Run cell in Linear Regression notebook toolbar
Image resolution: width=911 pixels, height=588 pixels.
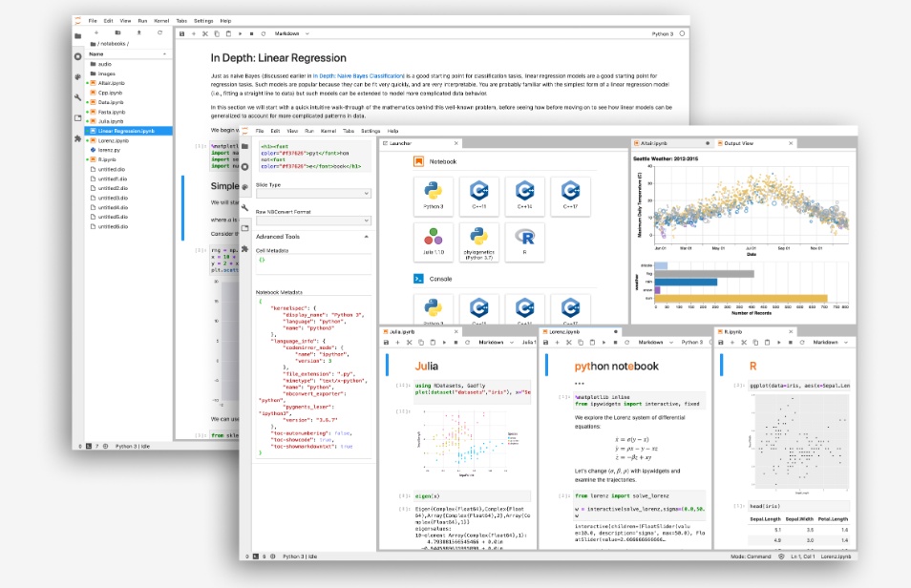point(240,33)
